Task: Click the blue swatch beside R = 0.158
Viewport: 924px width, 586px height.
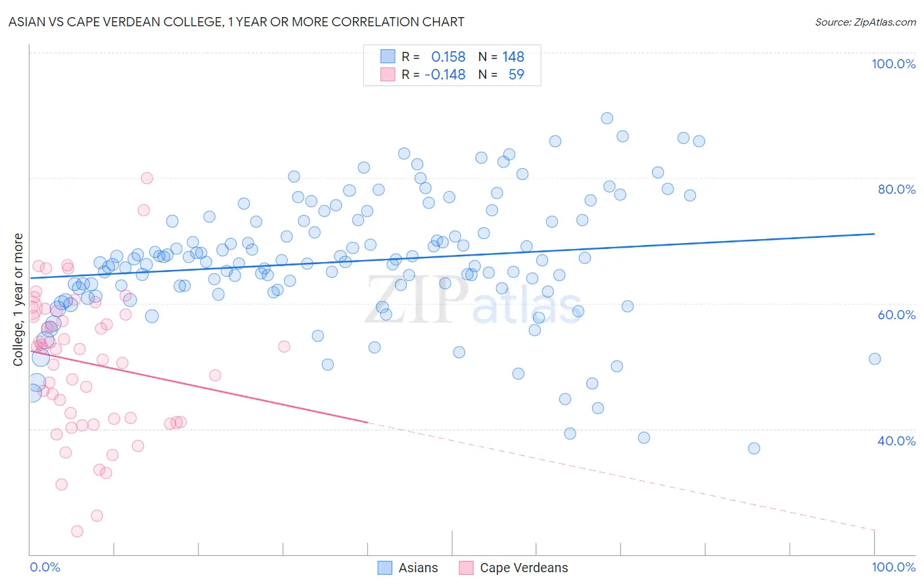Action: [x=388, y=56]
